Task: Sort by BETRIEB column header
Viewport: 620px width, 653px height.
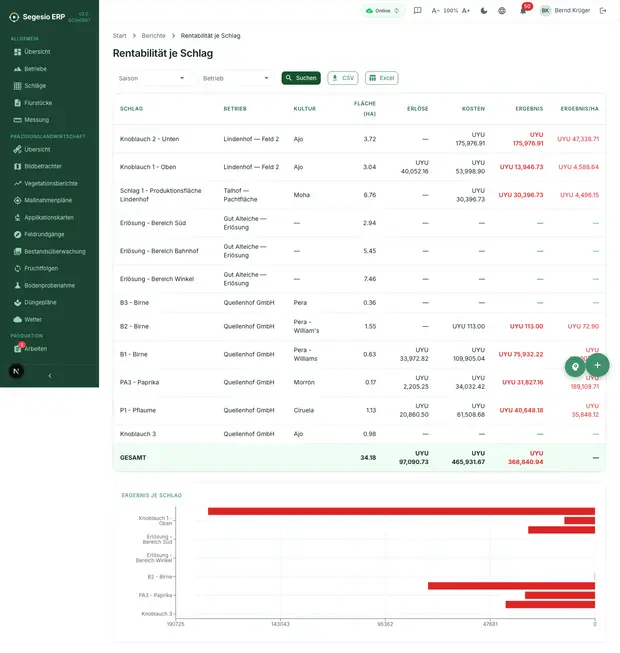Action: tap(235, 109)
